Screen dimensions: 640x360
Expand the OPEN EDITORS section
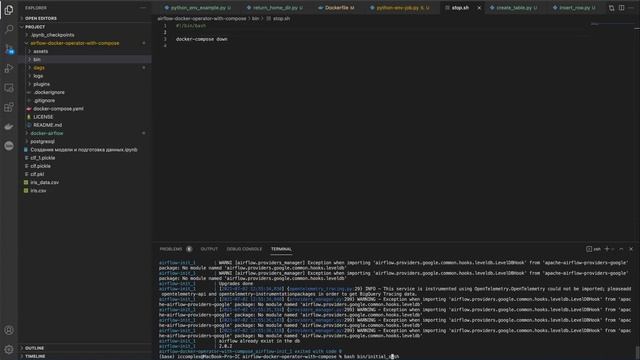coord(40,18)
